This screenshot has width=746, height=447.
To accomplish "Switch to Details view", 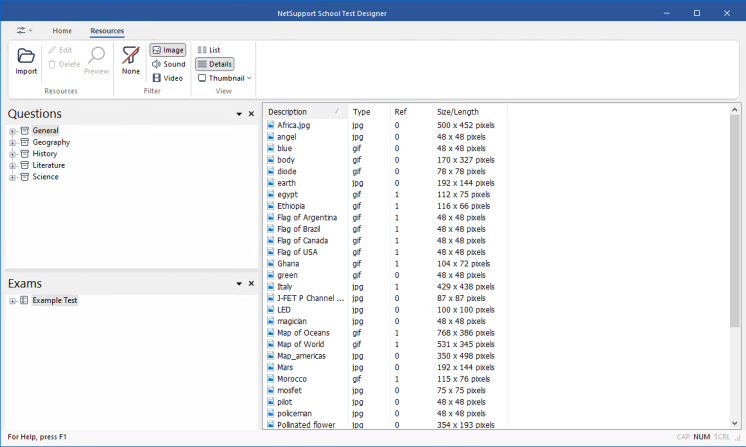I will pyautogui.click(x=215, y=64).
